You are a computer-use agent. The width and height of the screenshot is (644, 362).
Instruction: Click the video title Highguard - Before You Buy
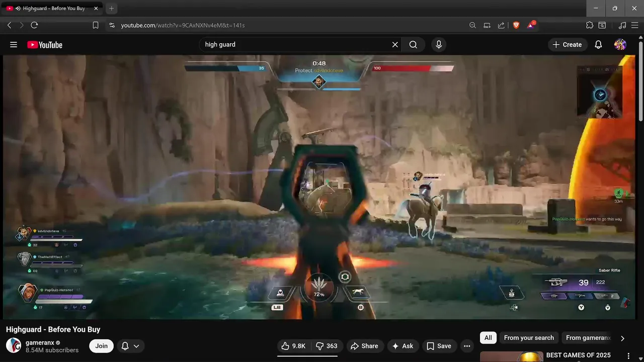point(53,329)
